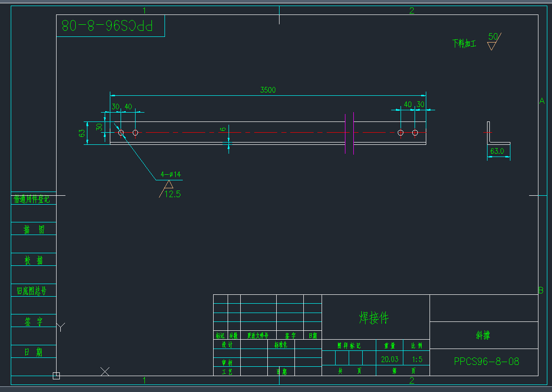
Task: Select the vertical 30 dimension beside 63
Action: click(99, 127)
